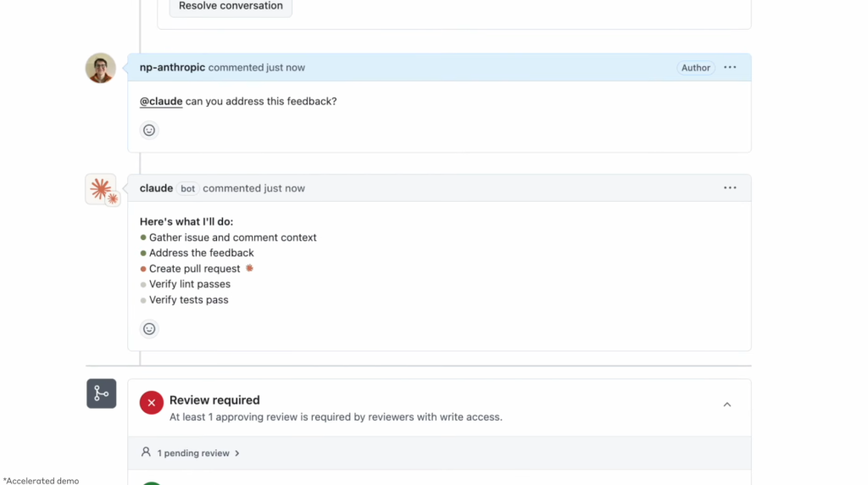Image resolution: width=868 pixels, height=485 pixels.
Task: Open the @claude mention link
Action: pyautogui.click(x=161, y=101)
